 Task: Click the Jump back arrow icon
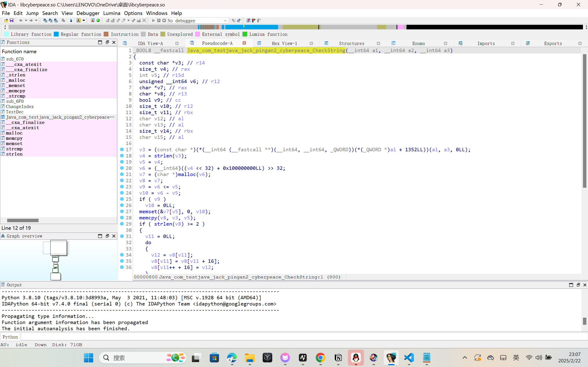(x=21, y=20)
